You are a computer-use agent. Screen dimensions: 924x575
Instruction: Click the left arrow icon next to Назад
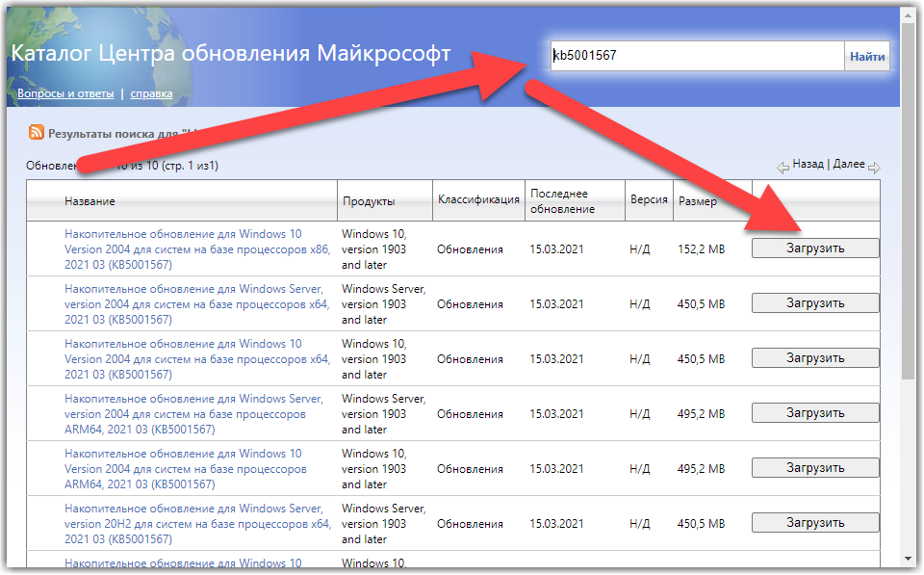(783, 168)
